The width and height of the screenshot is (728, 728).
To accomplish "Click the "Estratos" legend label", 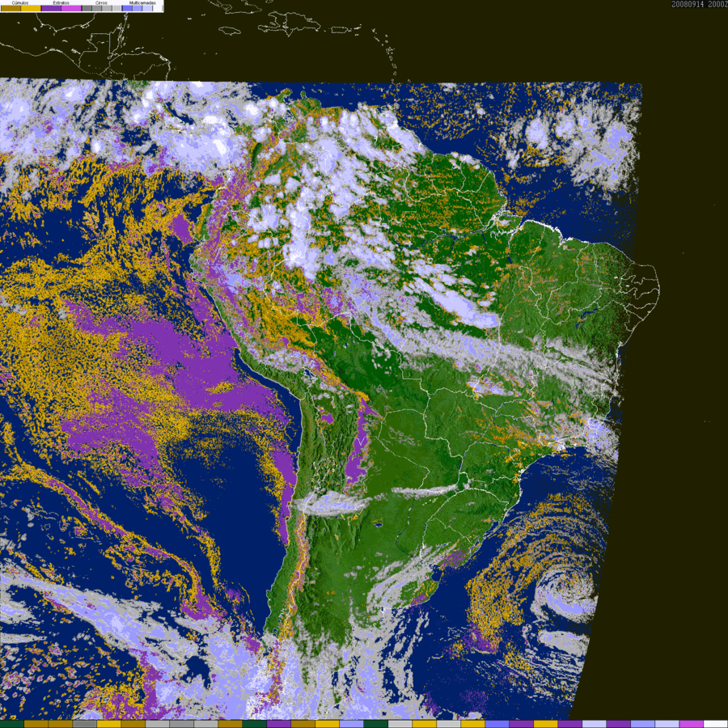I will click(61, 2).
